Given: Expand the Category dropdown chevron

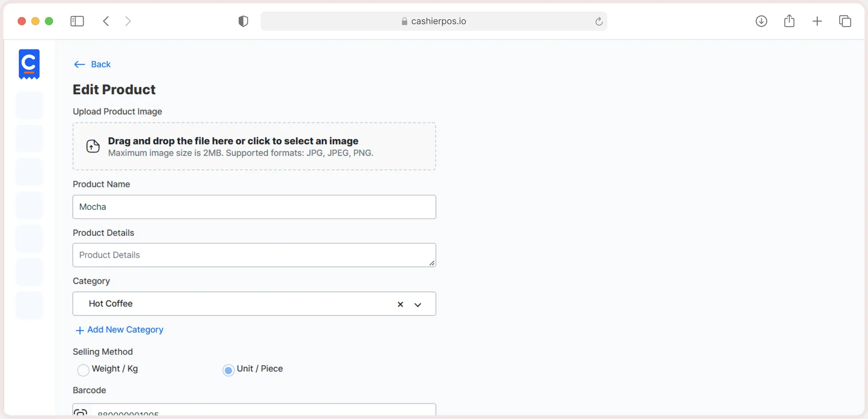Looking at the screenshot, I should point(418,305).
